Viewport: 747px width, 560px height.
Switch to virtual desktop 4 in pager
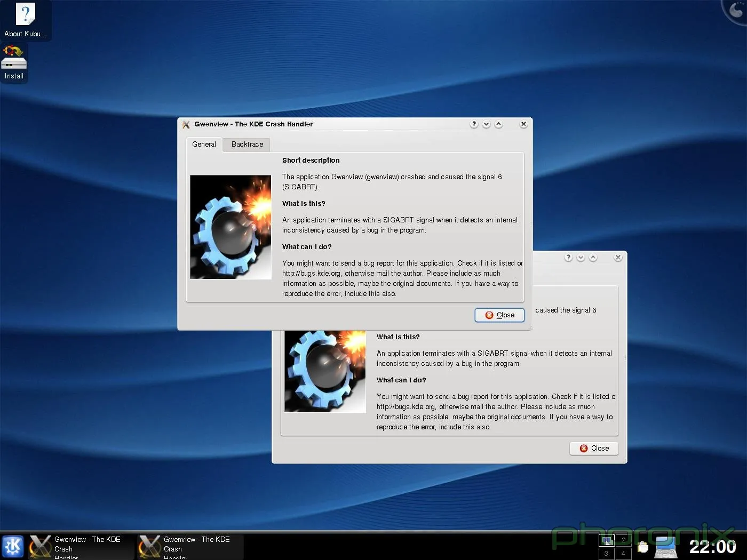pos(623,554)
